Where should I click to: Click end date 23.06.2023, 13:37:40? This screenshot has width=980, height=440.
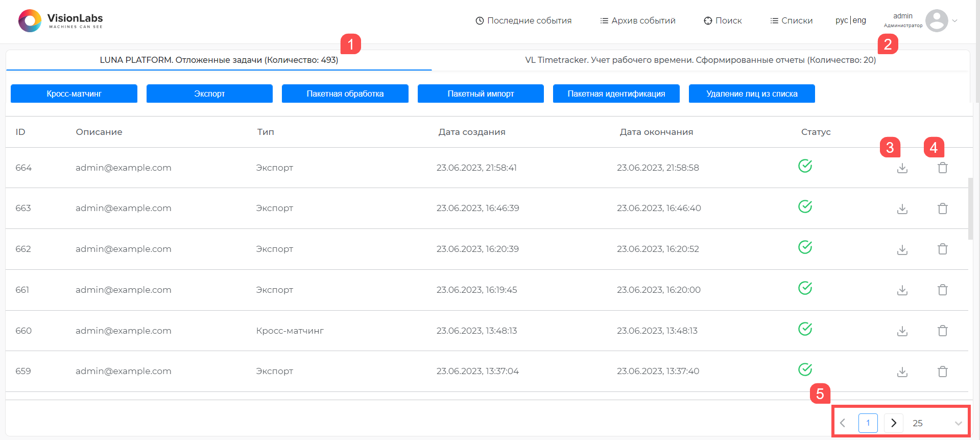[658, 371]
